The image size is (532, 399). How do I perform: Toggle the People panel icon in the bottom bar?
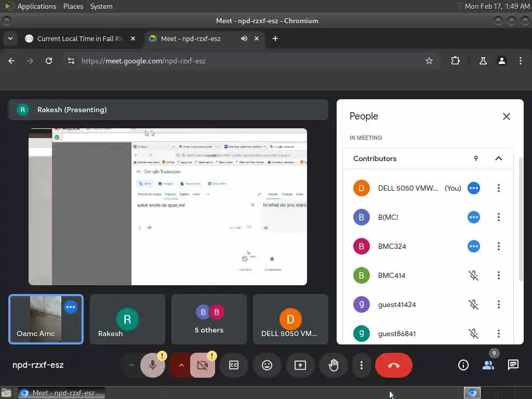(x=488, y=365)
